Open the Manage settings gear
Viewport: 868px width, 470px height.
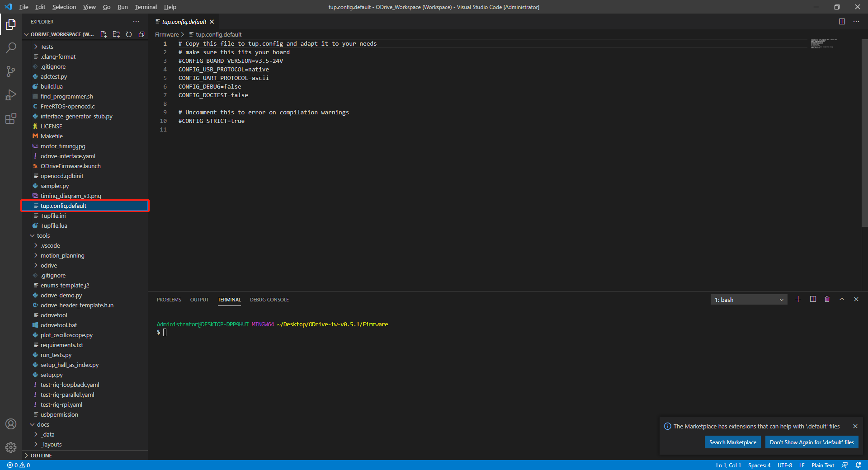tap(11, 447)
